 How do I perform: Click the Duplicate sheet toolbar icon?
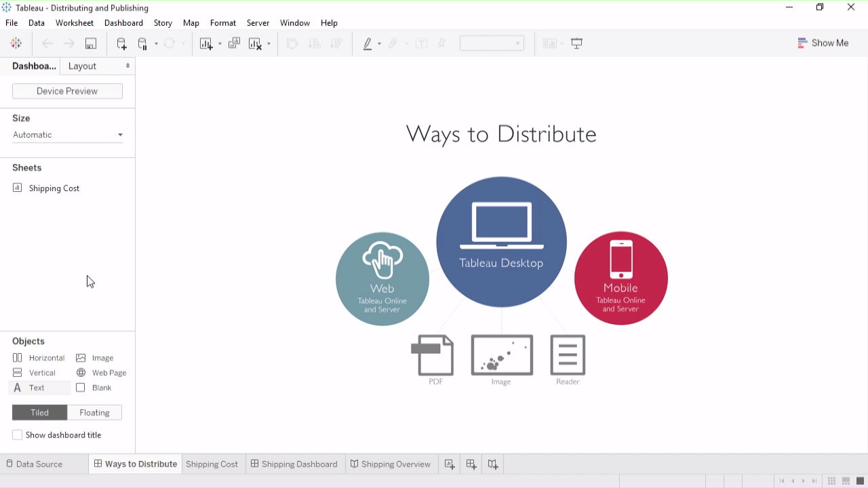pos(234,43)
